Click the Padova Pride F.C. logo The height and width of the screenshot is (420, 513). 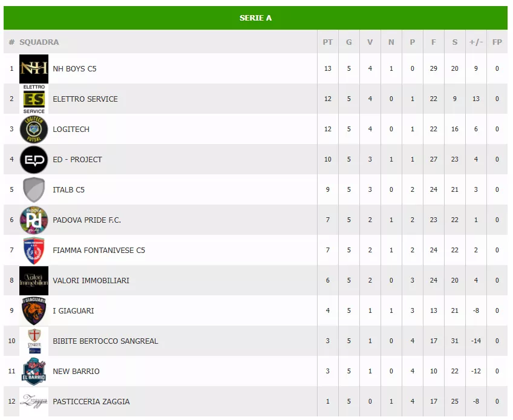pos(34,220)
